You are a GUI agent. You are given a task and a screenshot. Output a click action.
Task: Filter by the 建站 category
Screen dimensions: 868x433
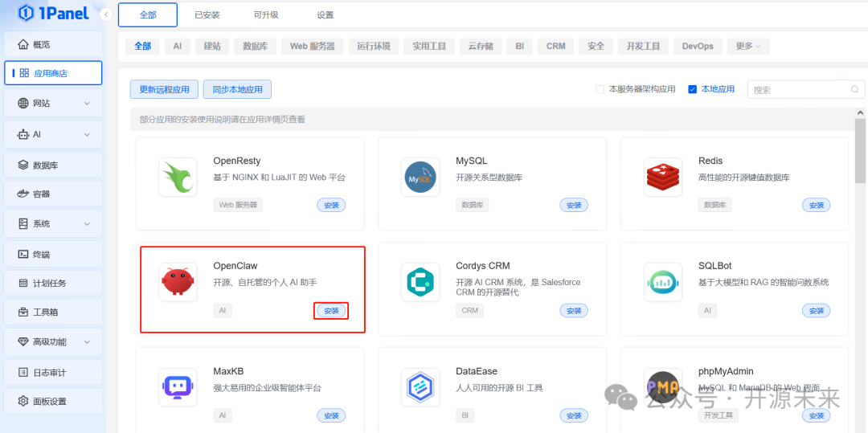click(x=212, y=47)
